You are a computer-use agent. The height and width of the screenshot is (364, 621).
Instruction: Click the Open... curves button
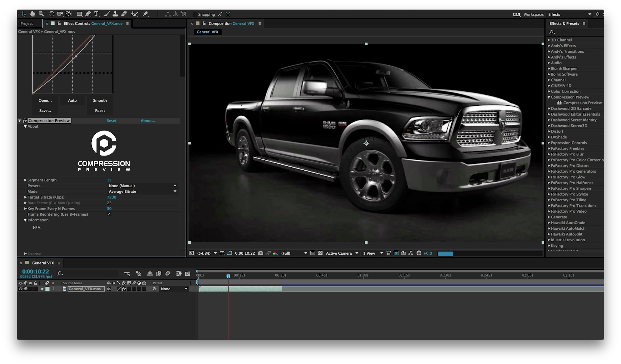[45, 100]
